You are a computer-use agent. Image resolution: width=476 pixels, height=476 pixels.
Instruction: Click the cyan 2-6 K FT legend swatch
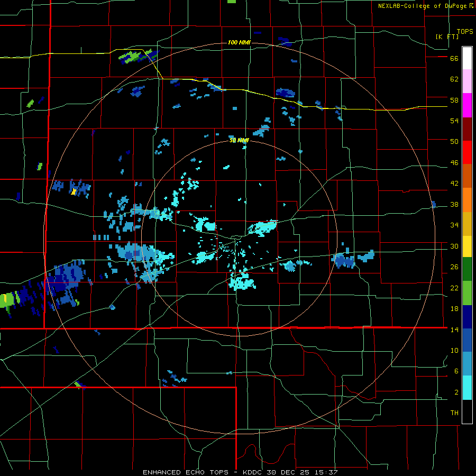(467, 388)
